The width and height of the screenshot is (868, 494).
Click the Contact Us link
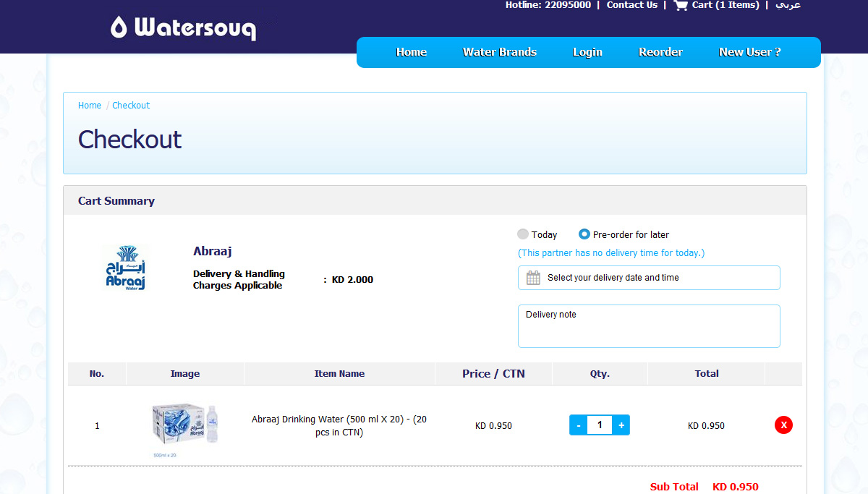point(632,5)
